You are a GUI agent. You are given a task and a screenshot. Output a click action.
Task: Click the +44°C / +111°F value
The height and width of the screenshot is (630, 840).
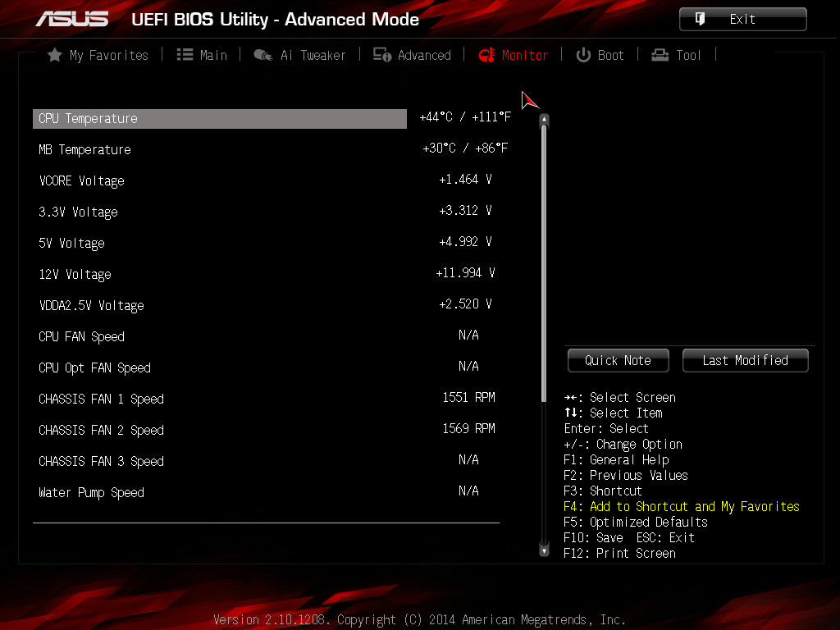(465, 117)
